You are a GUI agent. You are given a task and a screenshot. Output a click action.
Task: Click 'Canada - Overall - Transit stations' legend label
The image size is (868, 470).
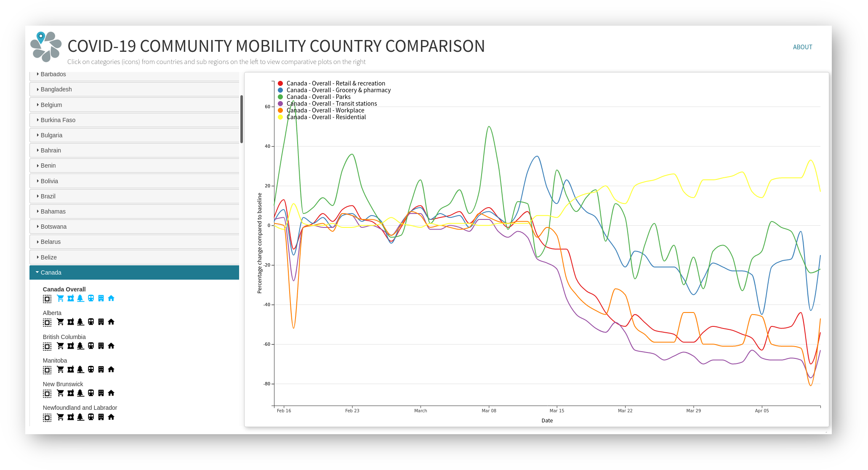[x=332, y=104]
